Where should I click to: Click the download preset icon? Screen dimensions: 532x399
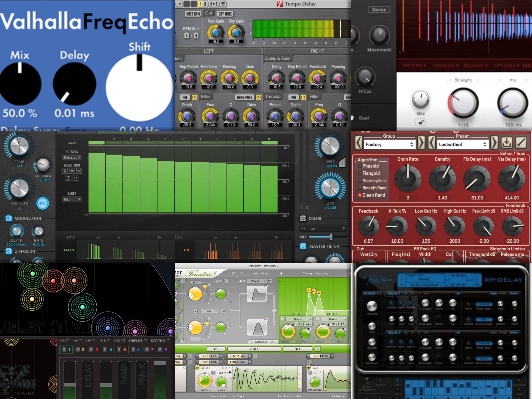(506, 143)
